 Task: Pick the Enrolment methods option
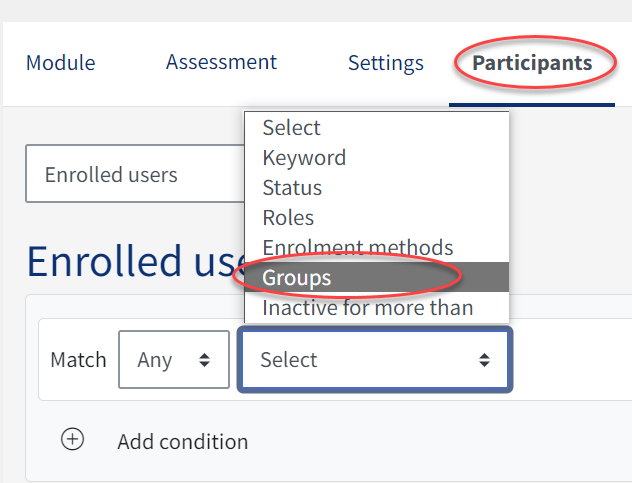[357, 247]
